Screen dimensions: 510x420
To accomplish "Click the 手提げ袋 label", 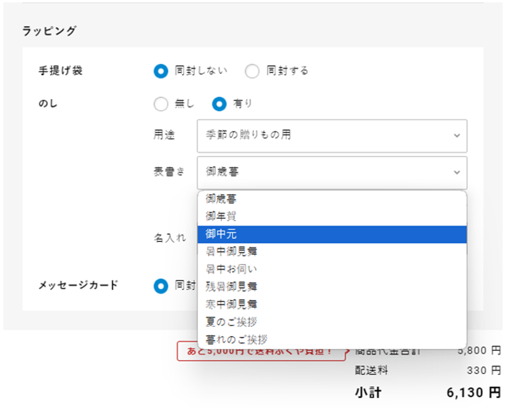I will 60,70.
